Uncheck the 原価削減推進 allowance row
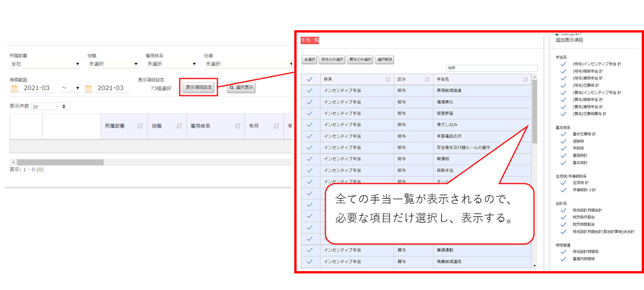Image resolution: width=644 pixels, height=290 pixels. tap(310, 90)
